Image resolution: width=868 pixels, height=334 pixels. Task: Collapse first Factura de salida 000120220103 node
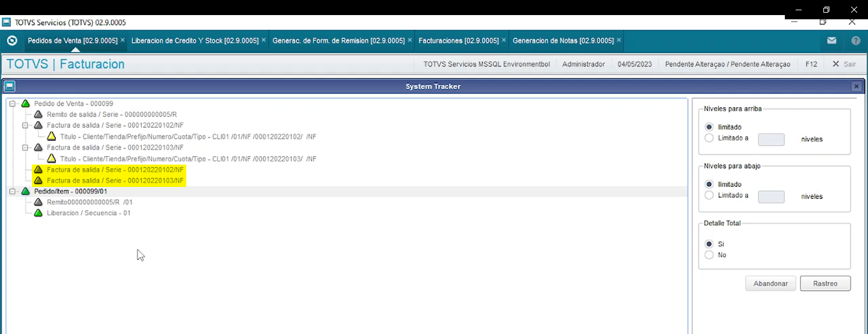[25, 147]
